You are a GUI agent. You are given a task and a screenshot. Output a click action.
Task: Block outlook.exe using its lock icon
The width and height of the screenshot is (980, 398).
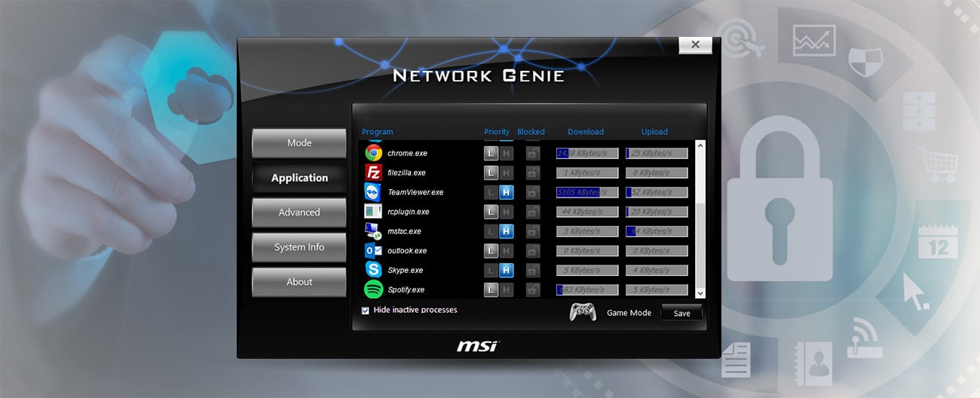533,250
